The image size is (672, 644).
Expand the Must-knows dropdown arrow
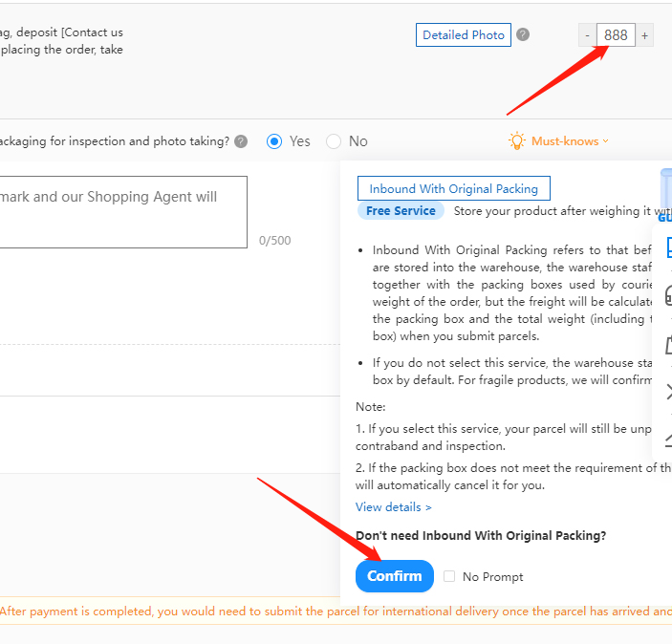pos(605,141)
